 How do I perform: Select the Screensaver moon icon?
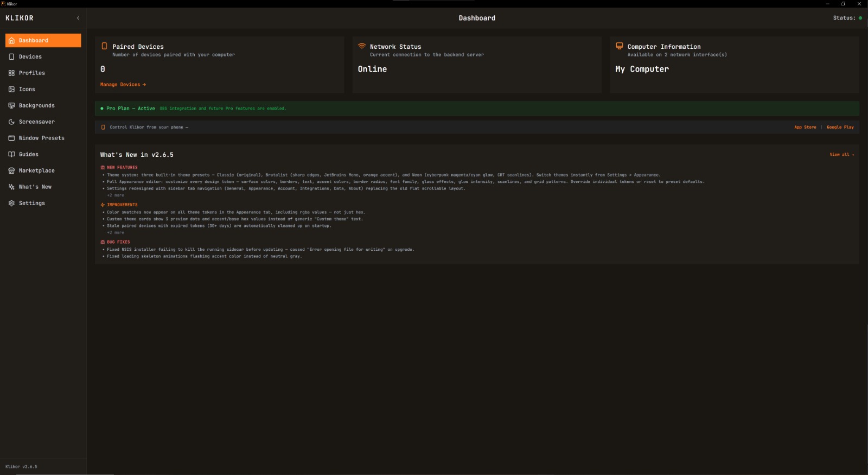(11, 122)
